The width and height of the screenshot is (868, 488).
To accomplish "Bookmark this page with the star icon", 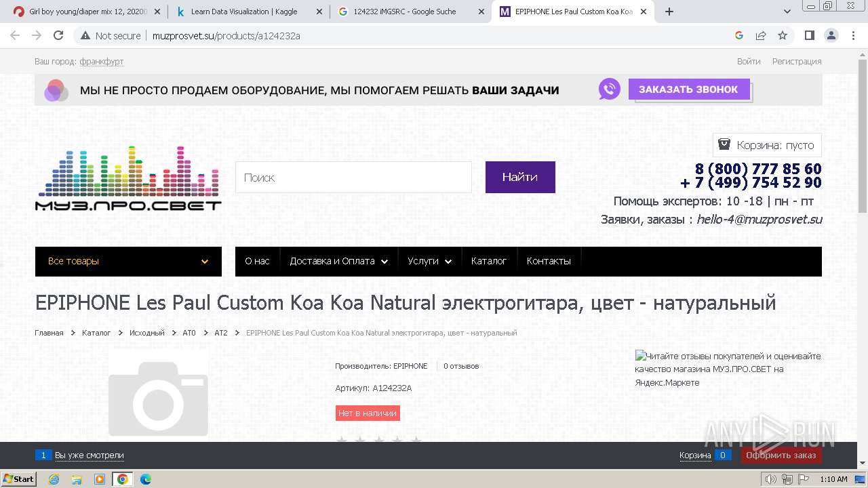I will pos(783,35).
